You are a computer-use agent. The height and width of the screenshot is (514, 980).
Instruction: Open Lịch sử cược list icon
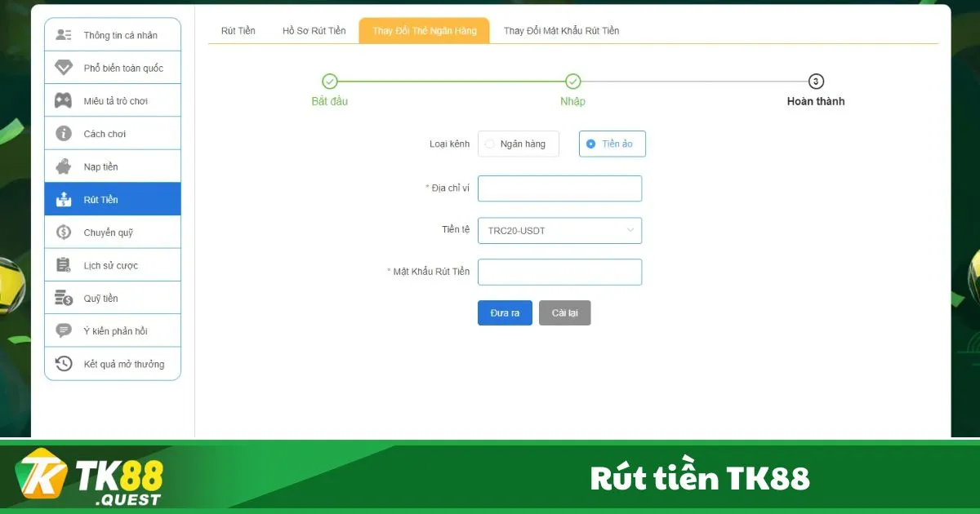coord(64,264)
